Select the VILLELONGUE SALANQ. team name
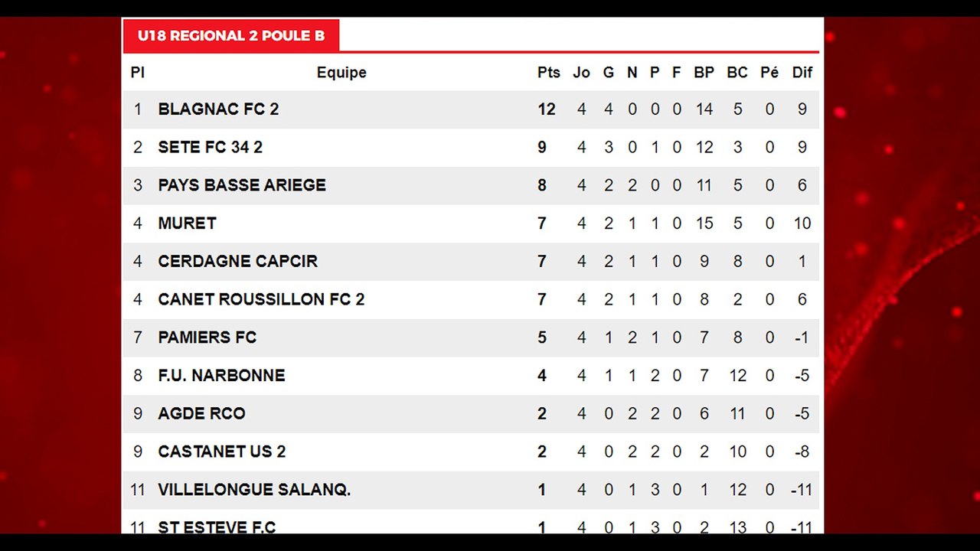 point(254,490)
